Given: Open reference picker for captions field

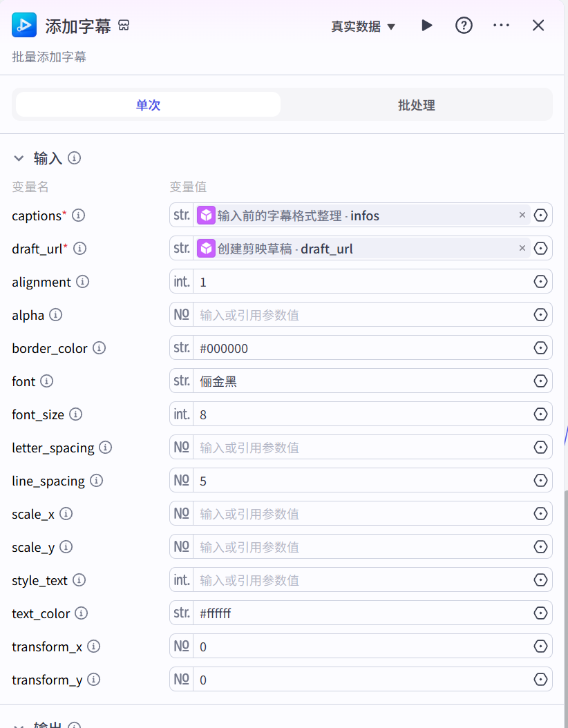Looking at the screenshot, I should 540,215.
